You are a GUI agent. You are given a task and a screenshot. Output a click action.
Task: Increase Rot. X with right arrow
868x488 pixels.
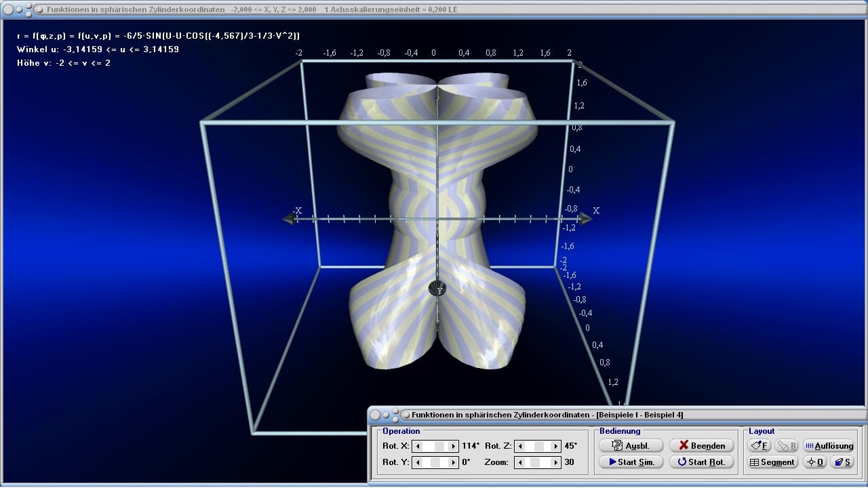point(454,446)
